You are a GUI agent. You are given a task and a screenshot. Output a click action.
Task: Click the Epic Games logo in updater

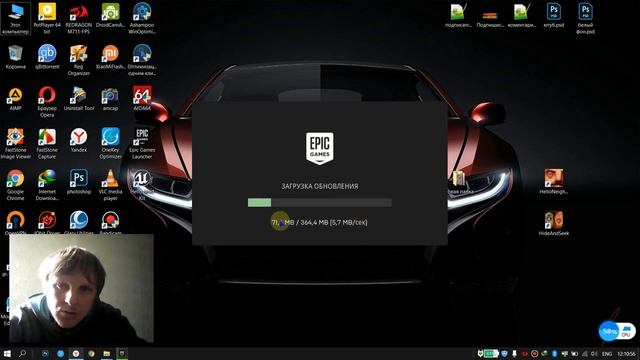click(320, 148)
